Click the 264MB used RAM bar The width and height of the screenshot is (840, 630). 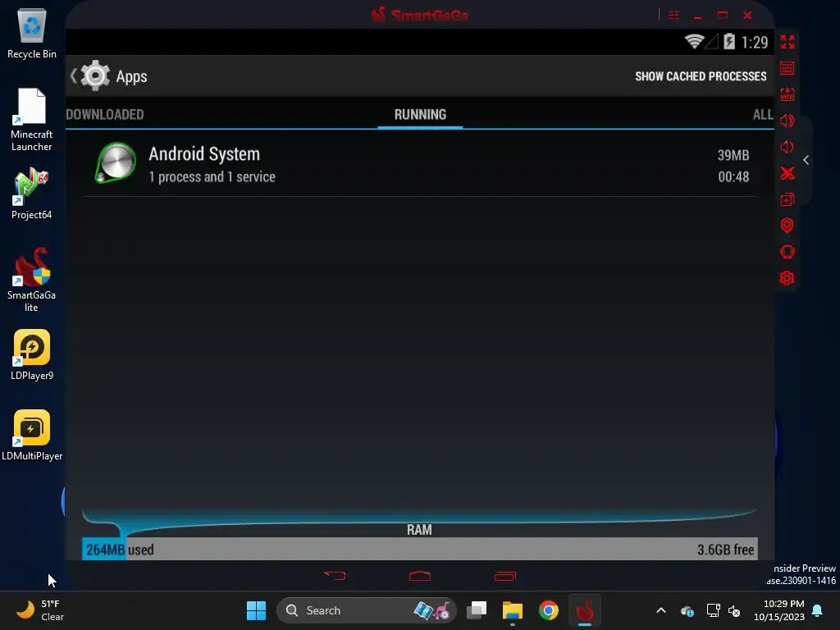(104, 549)
